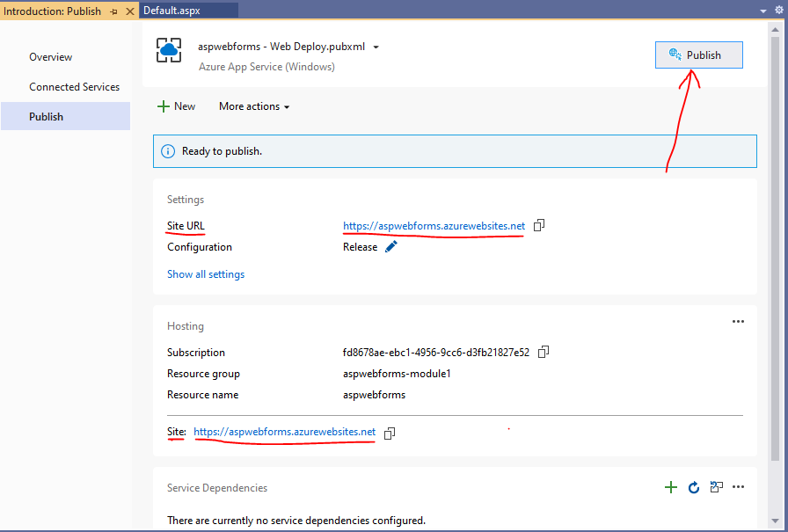Expand the More actions dropdown
788x532 pixels.
pos(254,106)
